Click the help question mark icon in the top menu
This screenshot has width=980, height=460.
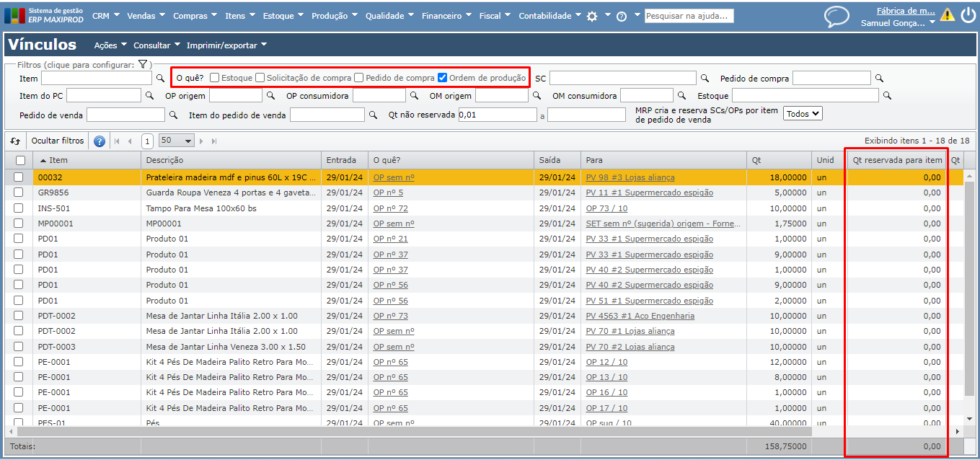coord(622,16)
